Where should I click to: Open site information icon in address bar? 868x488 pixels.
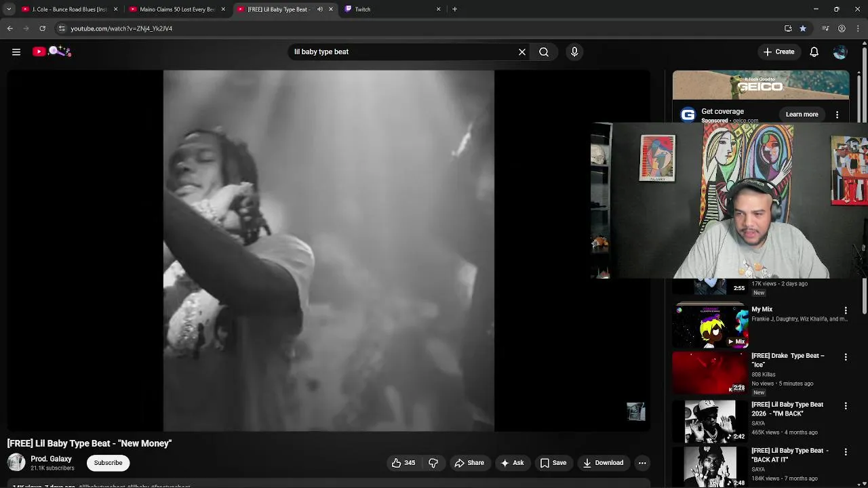pos(62,28)
